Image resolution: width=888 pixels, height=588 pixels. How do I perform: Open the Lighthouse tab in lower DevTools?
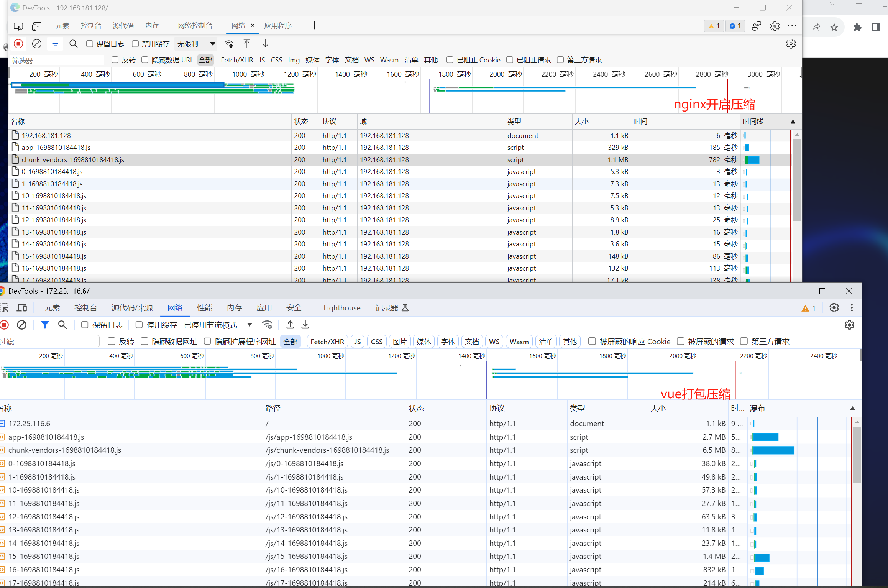click(x=341, y=308)
